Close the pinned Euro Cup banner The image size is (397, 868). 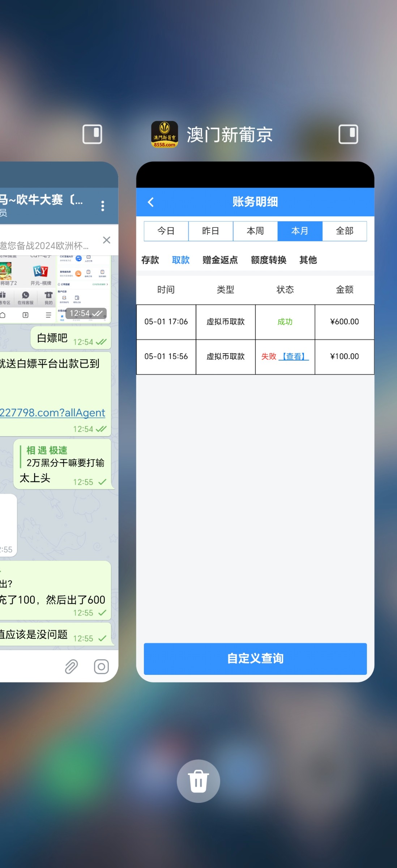(106, 240)
